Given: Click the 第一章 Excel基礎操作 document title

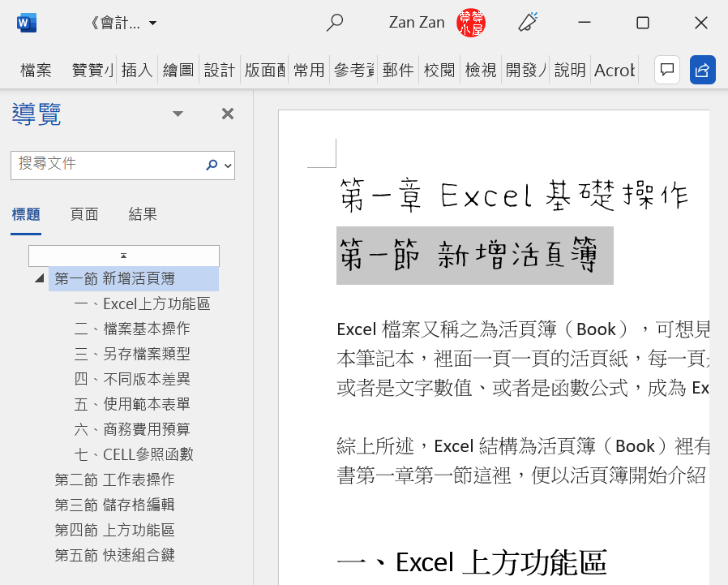Looking at the screenshot, I should 513,196.
